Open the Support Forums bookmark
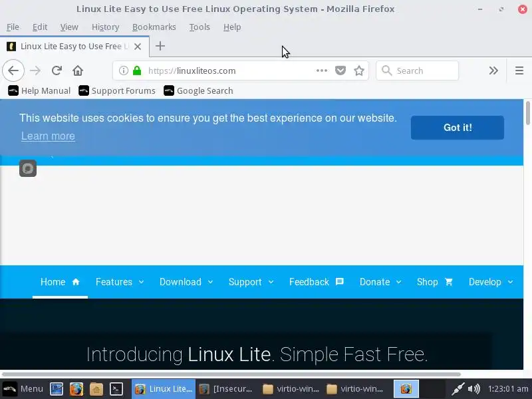The height and width of the screenshot is (399, 532). (117, 90)
